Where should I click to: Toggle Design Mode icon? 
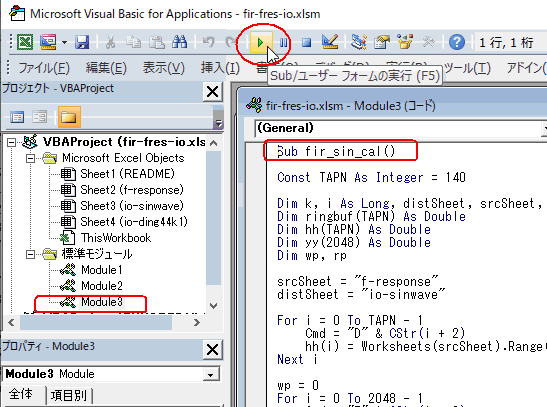click(x=330, y=42)
